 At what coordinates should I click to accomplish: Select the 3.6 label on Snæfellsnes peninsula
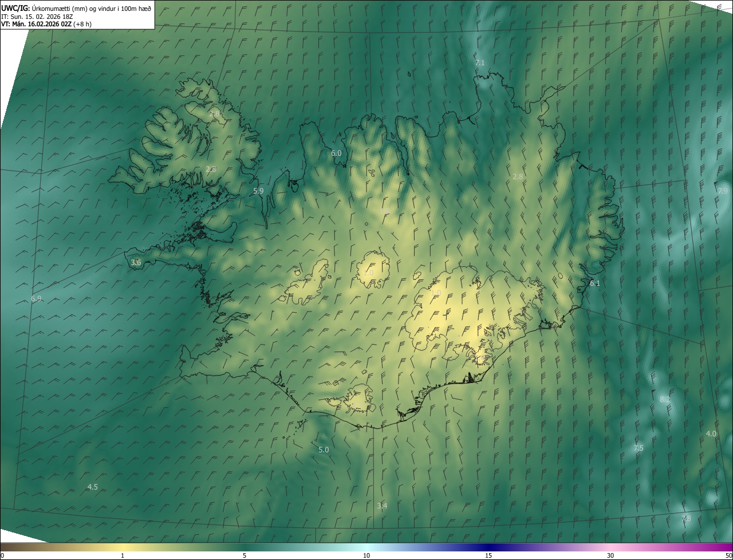coord(136,262)
